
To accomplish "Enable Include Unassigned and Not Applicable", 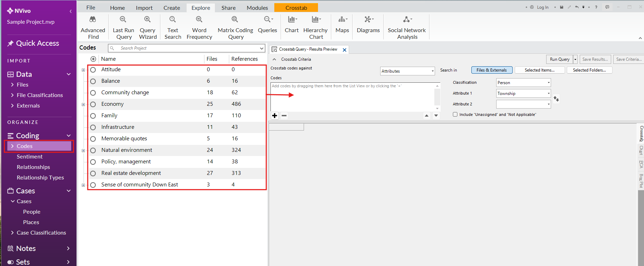I will click(x=455, y=114).
